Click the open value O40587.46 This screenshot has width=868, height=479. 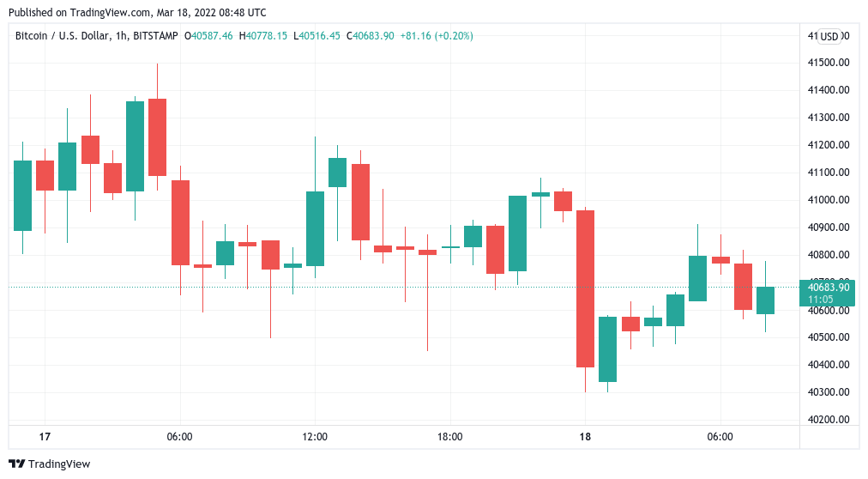click(209, 36)
